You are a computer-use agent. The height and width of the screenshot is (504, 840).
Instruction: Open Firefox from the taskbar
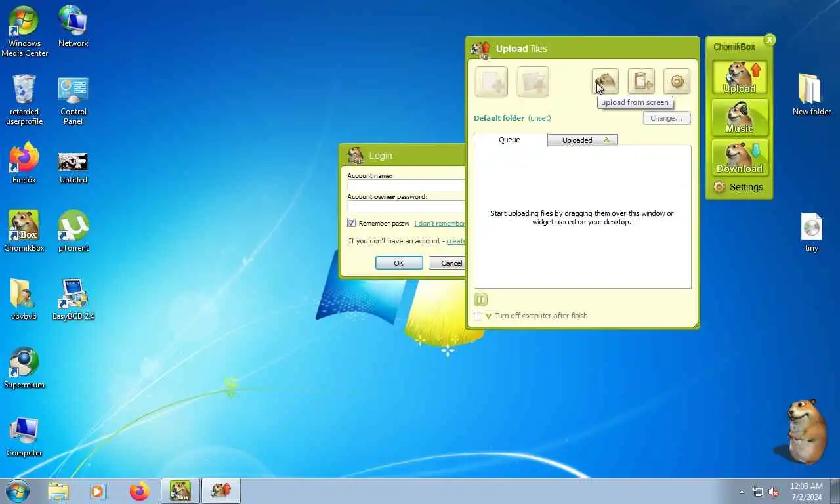click(x=139, y=491)
